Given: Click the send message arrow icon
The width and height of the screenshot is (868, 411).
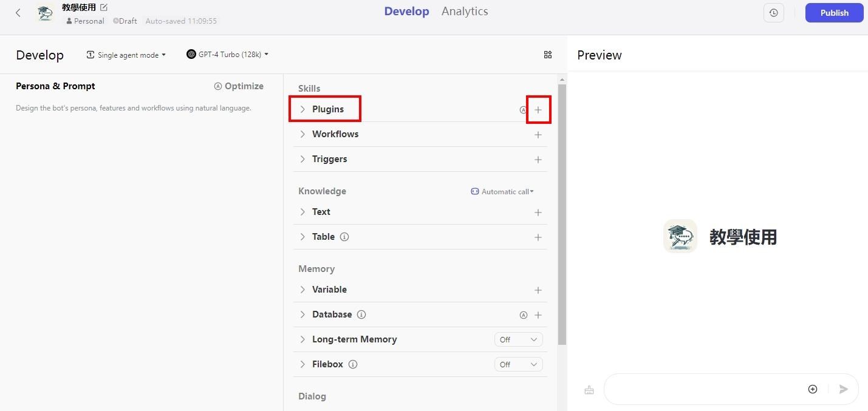Looking at the screenshot, I should point(843,389).
